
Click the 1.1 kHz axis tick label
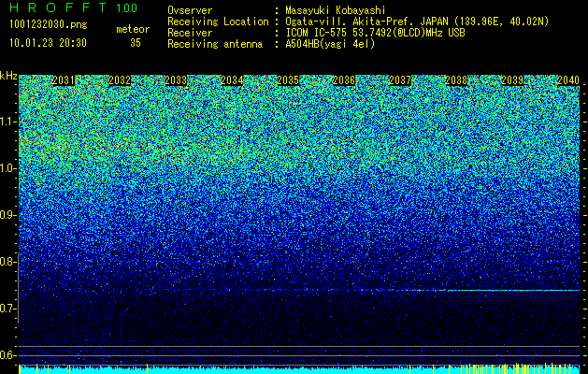(7, 122)
